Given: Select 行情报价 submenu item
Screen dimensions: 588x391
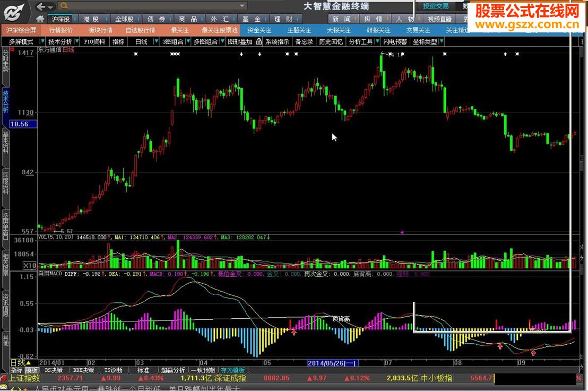Looking at the screenshot, I should click(60, 30).
